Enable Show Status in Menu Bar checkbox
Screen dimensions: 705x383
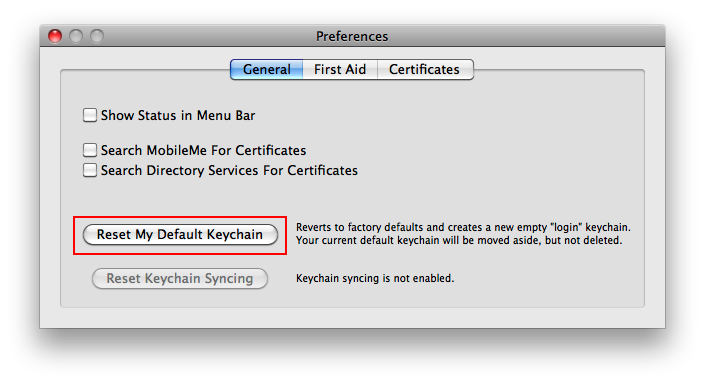(90, 115)
